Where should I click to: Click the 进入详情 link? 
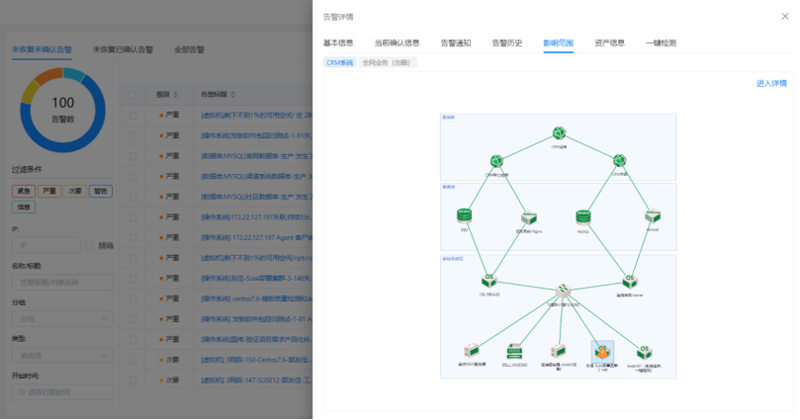(772, 83)
